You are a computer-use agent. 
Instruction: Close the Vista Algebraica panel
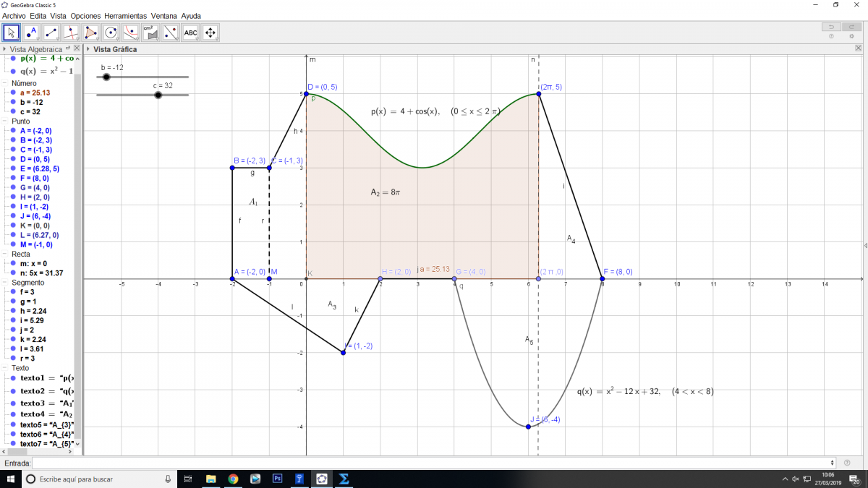(x=77, y=48)
